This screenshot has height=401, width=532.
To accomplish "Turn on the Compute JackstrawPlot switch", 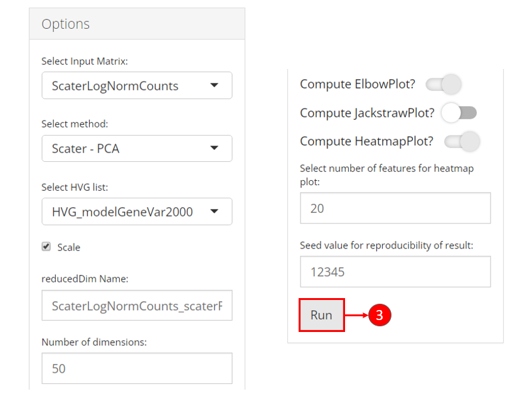I will (x=460, y=112).
